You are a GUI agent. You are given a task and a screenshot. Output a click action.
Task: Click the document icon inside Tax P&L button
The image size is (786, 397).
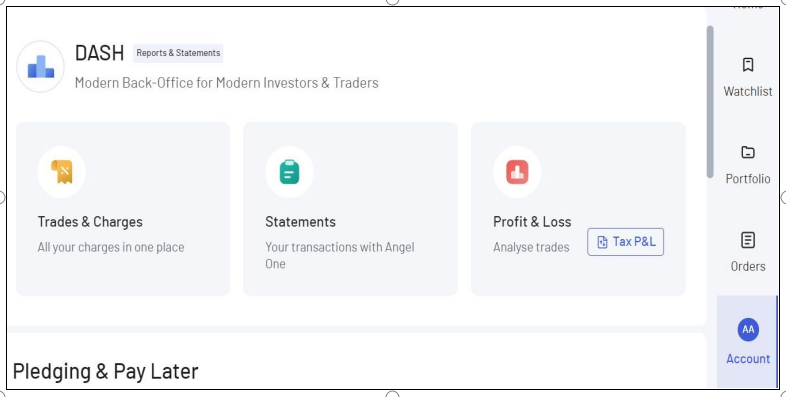coord(602,242)
